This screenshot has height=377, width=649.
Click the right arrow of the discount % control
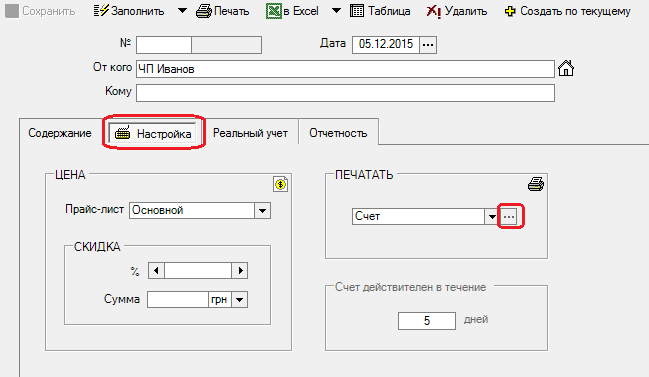coord(240,271)
